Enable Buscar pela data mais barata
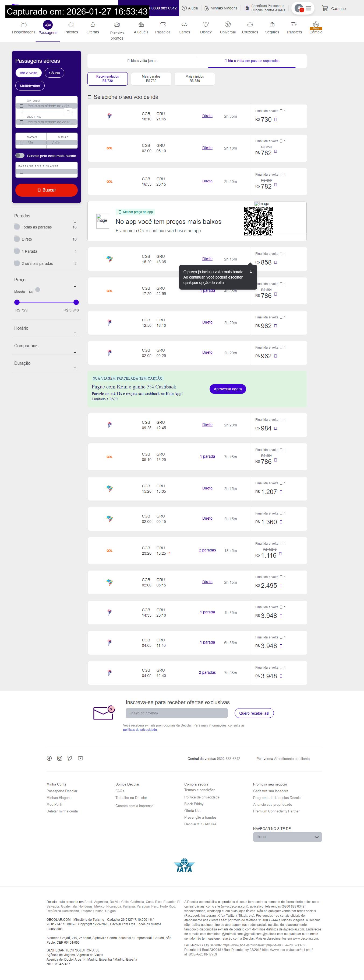 point(20,156)
